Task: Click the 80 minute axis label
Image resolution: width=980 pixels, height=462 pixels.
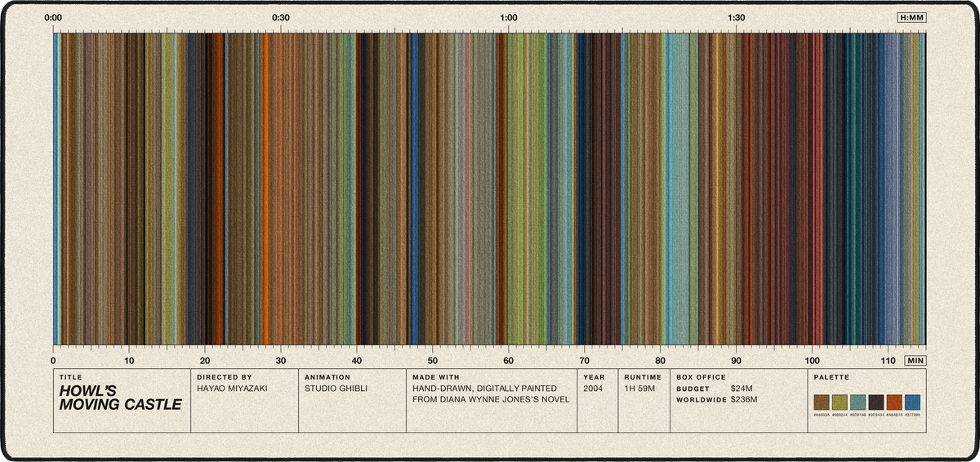Action: click(x=660, y=360)
